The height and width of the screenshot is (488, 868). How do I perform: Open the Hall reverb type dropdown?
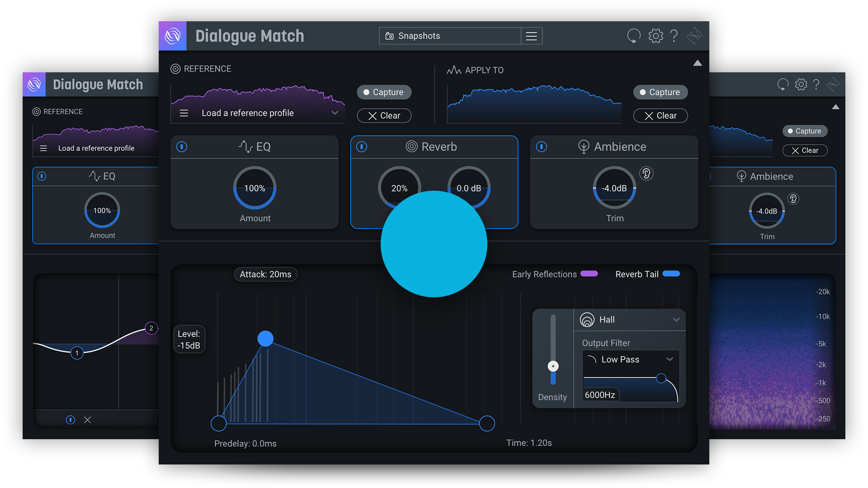point(676,319)
